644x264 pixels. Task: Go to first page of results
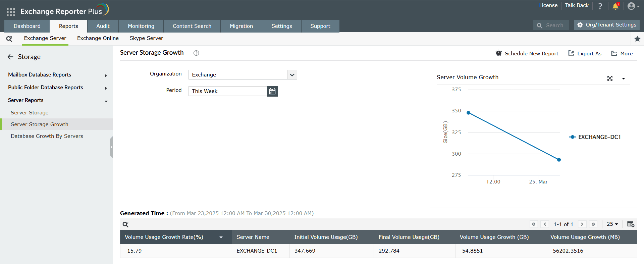534,224
